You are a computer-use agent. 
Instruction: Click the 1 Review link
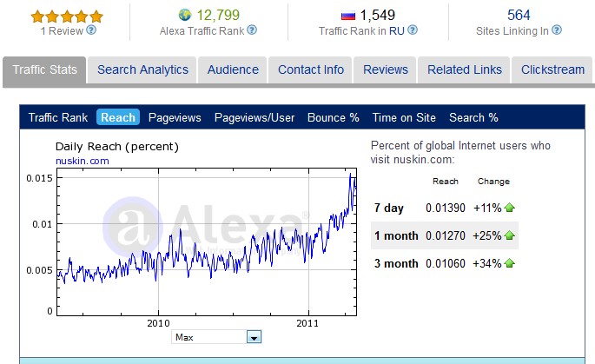click(62, 30)
